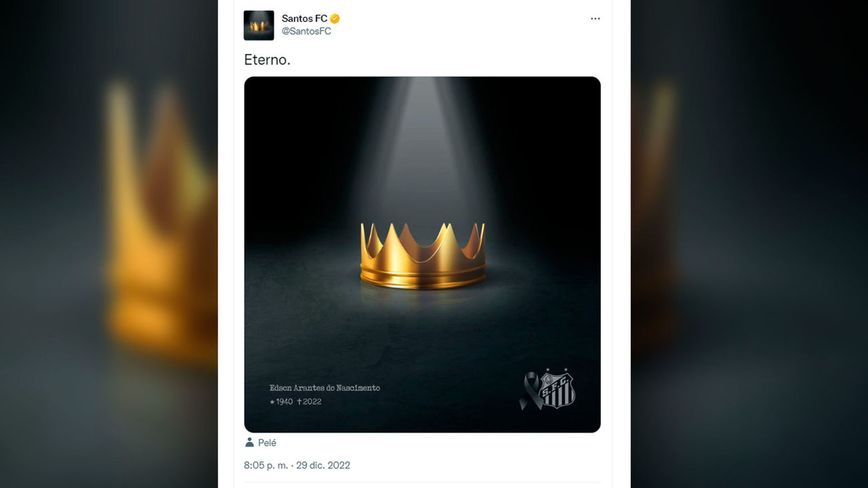The image size is (868, 488).
Task: Click the "Edson Arantes do Nascimento" caption
Action: [324, 388]
